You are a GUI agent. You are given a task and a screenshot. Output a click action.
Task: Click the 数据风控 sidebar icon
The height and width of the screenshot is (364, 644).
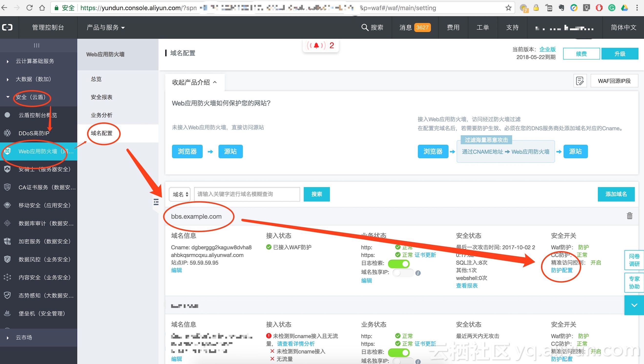pos(7,259)
